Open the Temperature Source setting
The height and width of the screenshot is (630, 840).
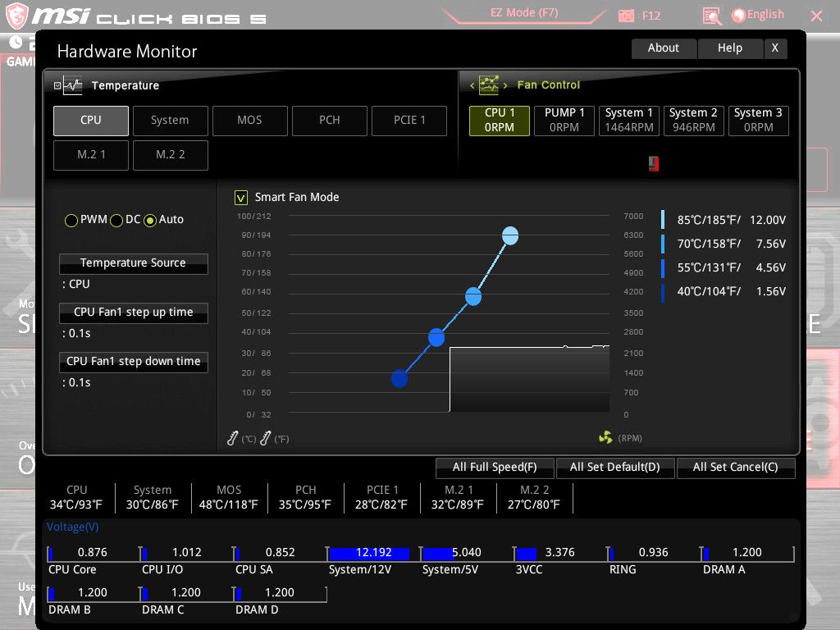[x=133, y=263]
